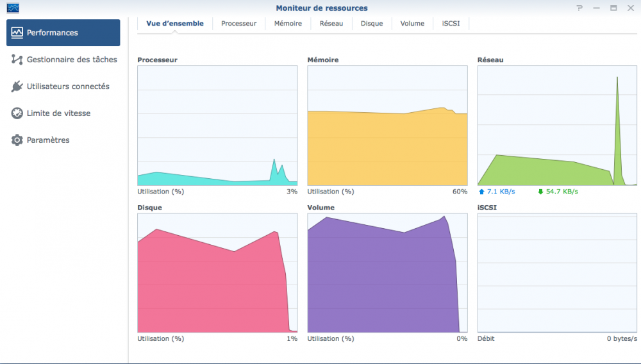
Task: Open the Paramètres label
Action: coord(48,140)
